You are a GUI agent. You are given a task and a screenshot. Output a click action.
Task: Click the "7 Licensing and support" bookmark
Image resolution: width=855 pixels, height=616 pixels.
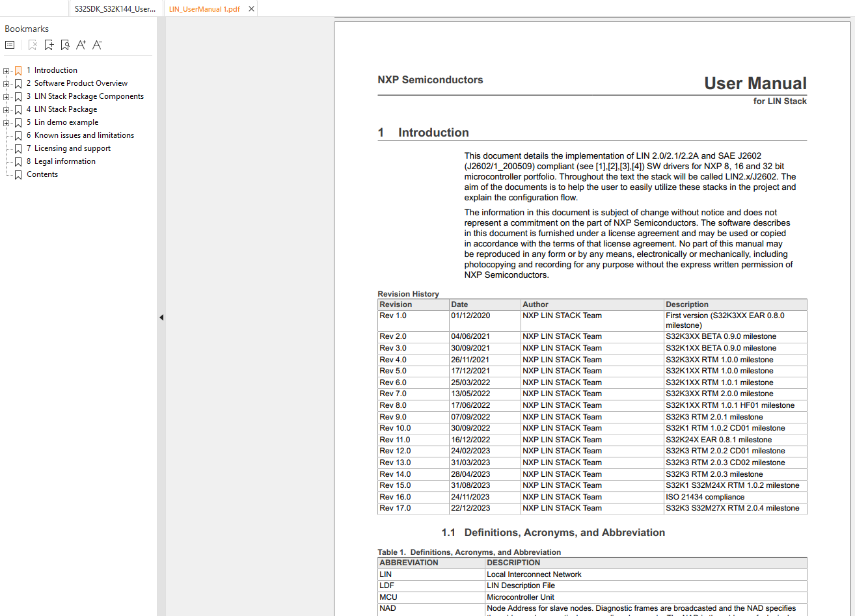pos(70,148)
